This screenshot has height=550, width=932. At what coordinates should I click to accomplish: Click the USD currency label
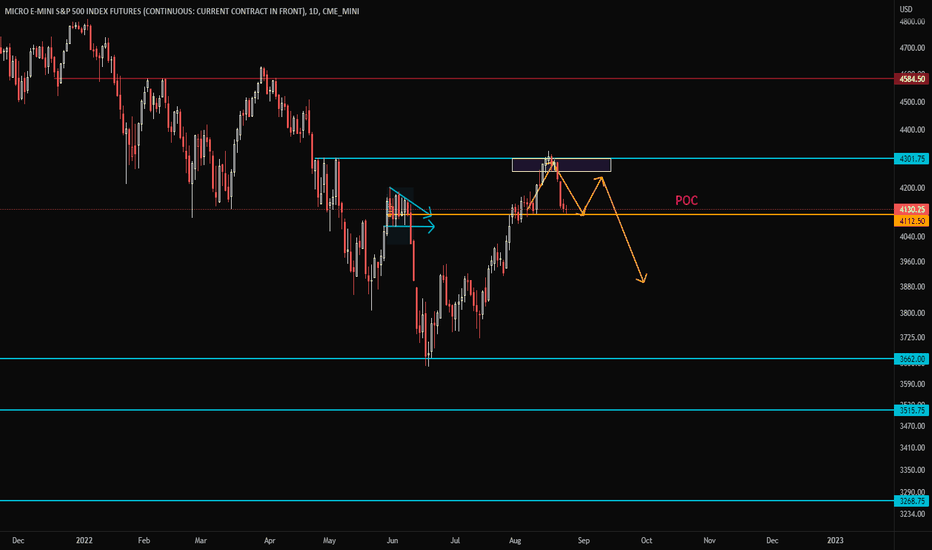coord(906,9)
